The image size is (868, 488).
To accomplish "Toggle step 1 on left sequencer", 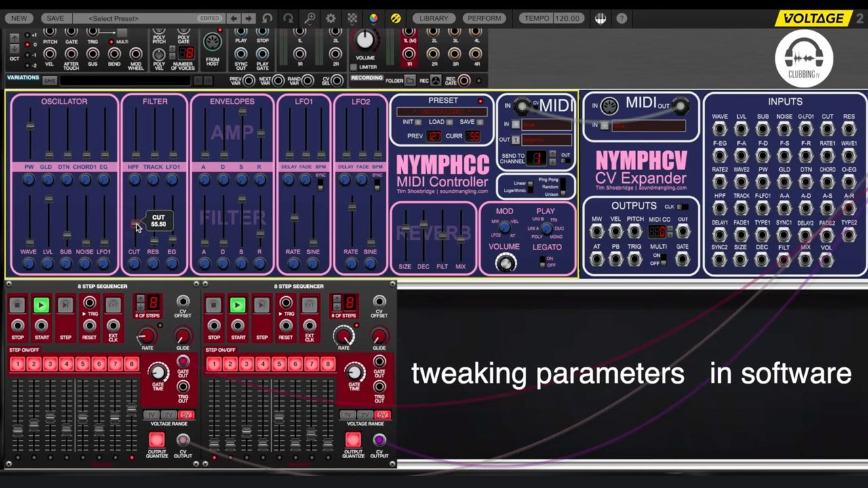I will pyautogui.click(x=18, y=365).
